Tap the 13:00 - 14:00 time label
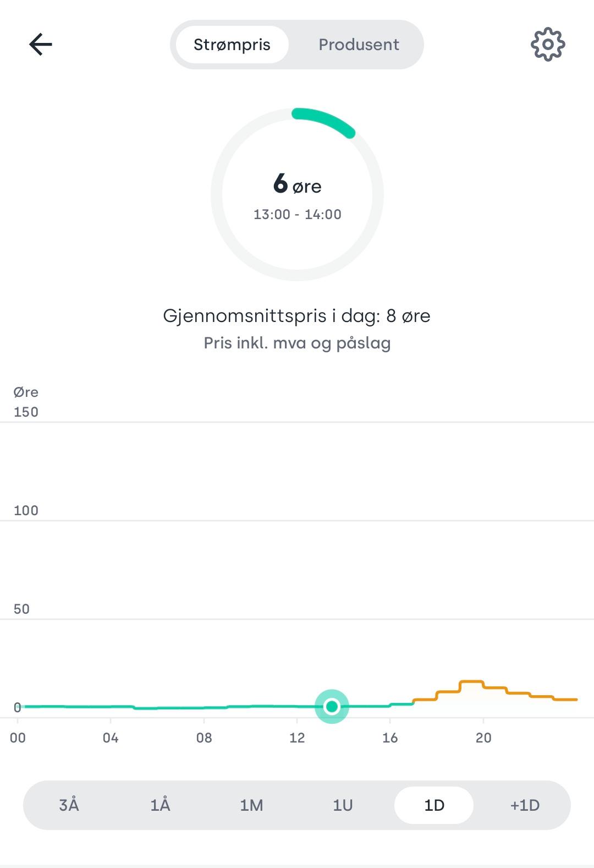The height and width of the screenshot is (868, 594). [x=297, y=215]
